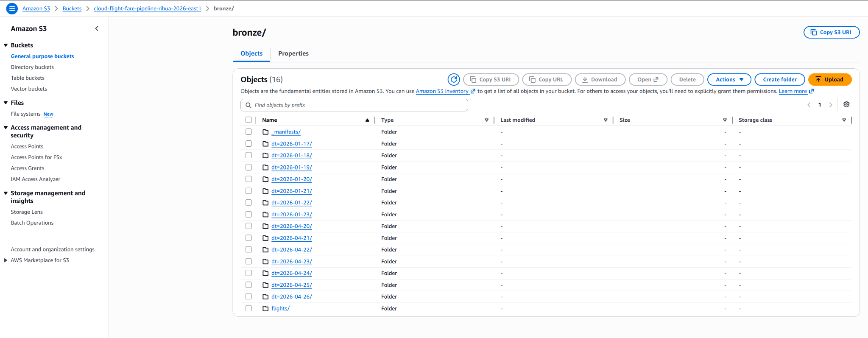Open File systems in sidebar
This screenshot has width=868, height=338.
25,114
